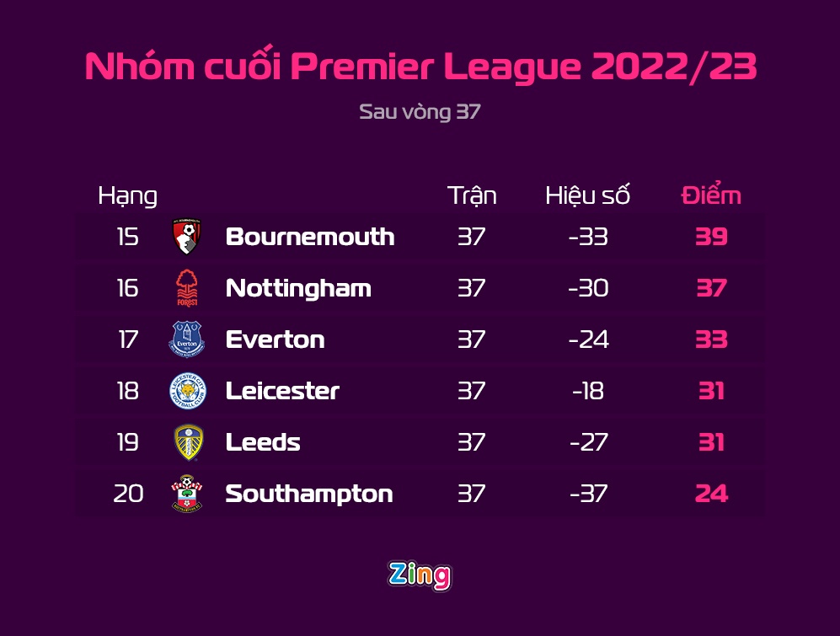Click the pink 'Điểm' column header

(x=711, y=195)
